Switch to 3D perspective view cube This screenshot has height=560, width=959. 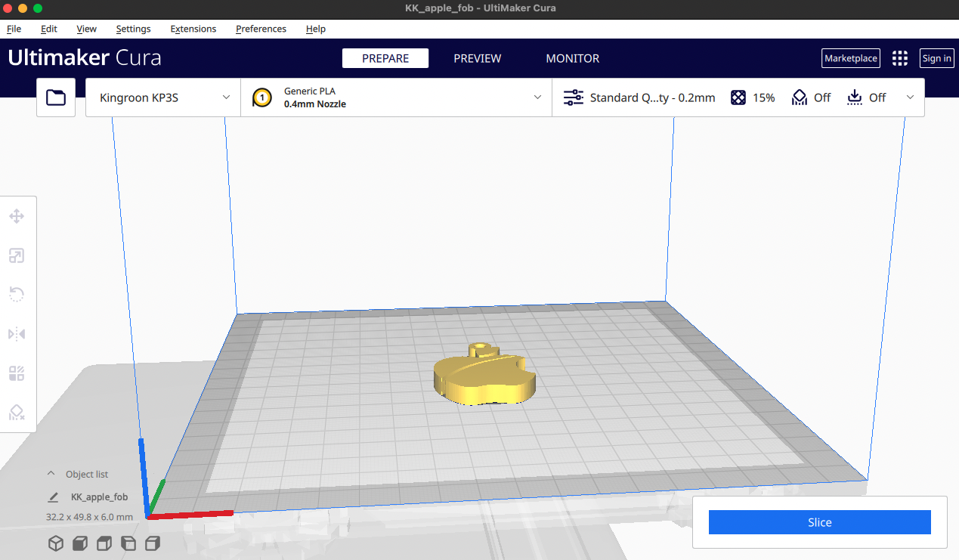(x=56, y=543)
